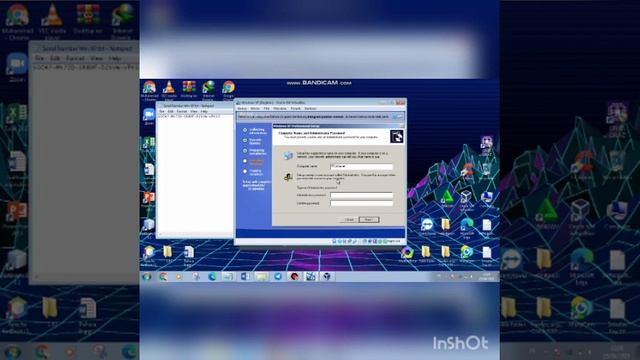Open the Microsoft Edge desktop icon
Screen dimensions: 640x360
pos(467,226)
